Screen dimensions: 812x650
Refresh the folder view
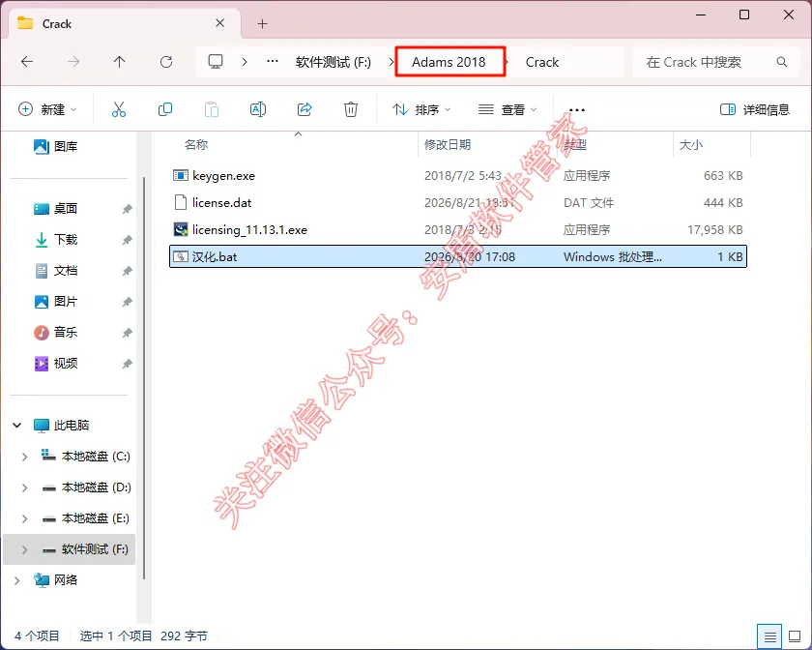click(166, 62)
